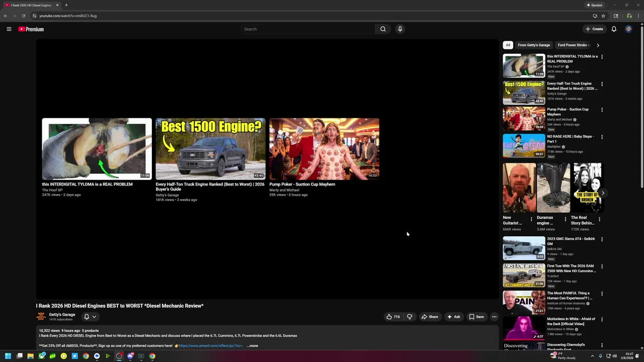Screen dimensions: 644x362
Task: Open more actions ellipsis below video
Action: click(x=494, y=317)
